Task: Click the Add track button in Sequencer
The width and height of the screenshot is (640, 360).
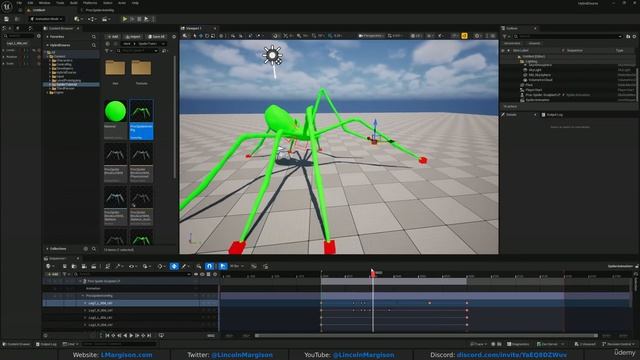Action: click(x=53, y=274)
